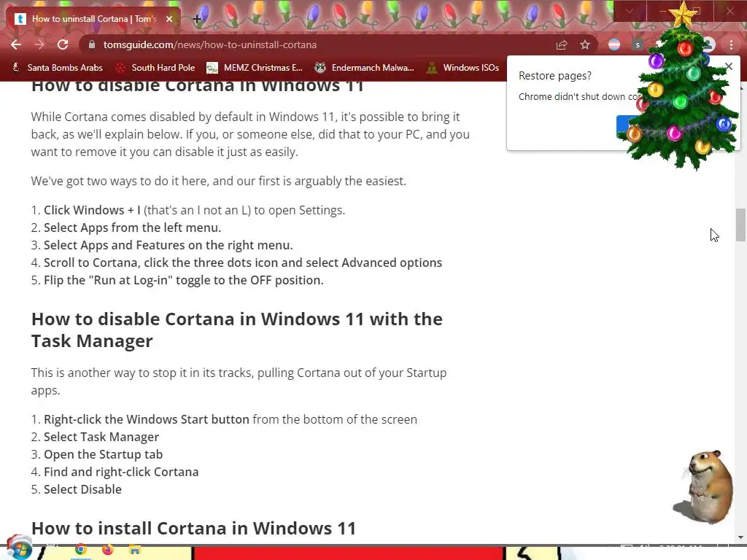
Task: Click the page vertical scrollbar thumb
Action: click(x=740, y=225)
